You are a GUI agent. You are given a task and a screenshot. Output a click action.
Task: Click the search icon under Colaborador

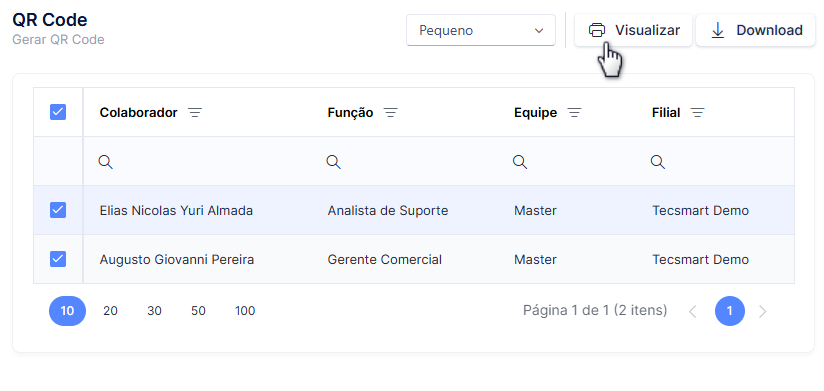(x=106, y=162)
